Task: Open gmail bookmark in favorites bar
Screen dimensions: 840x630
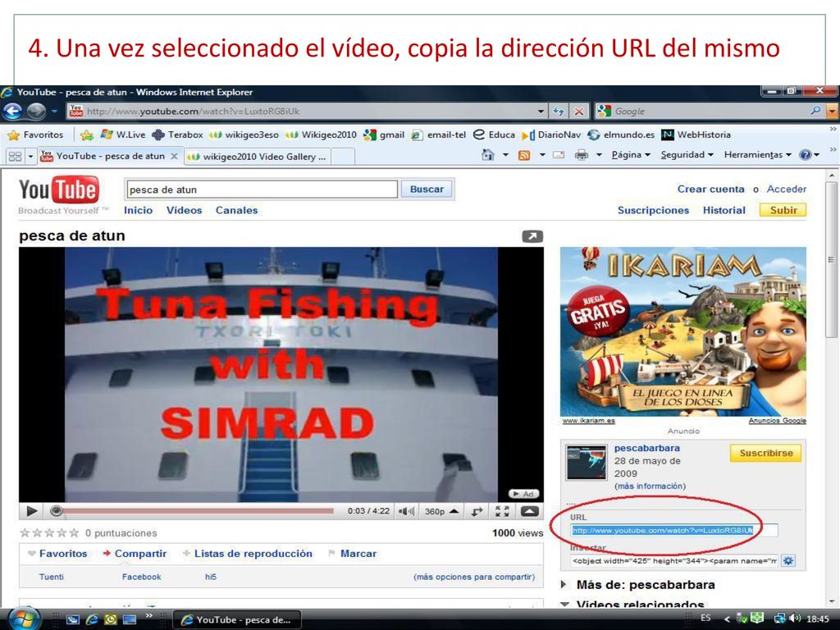Action: click(384, 135)
